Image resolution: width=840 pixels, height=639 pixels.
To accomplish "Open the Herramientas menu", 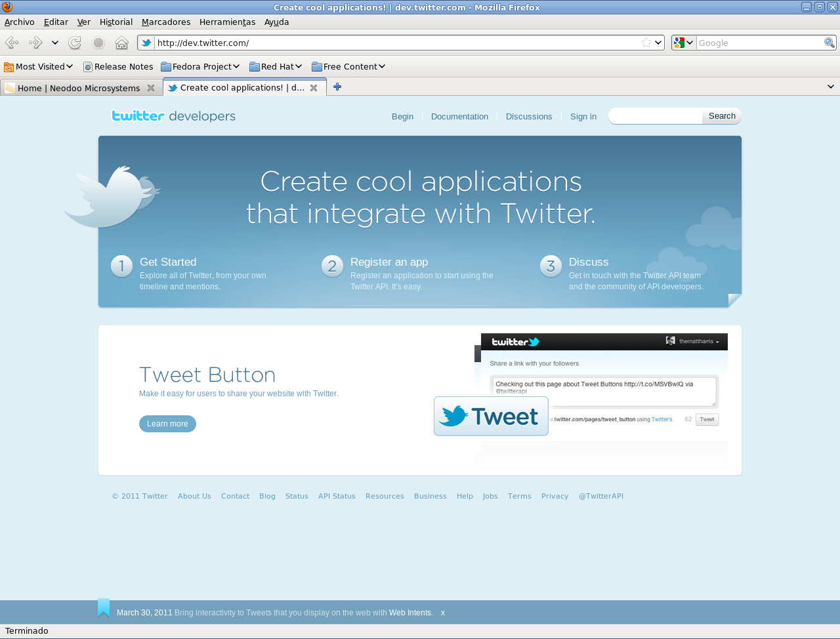I will click(x=227, y=22).
